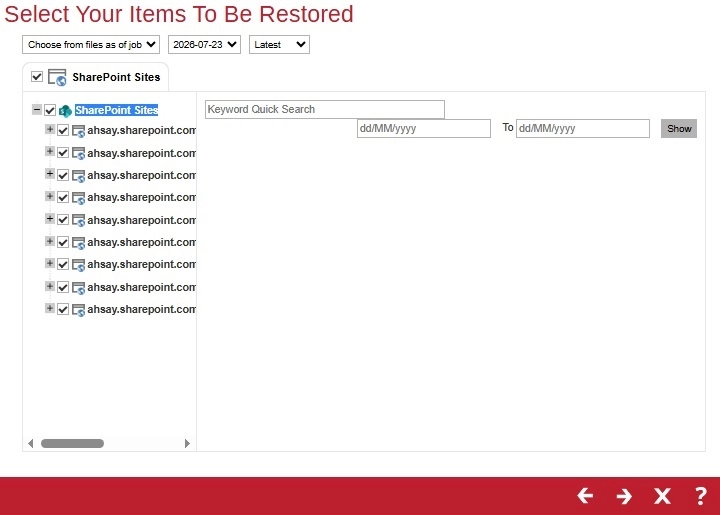Viewport: 720px width, 515px height.
Task: Select the highlighted SharePoint Sites tree item
Action: click(x=117, y=110)
